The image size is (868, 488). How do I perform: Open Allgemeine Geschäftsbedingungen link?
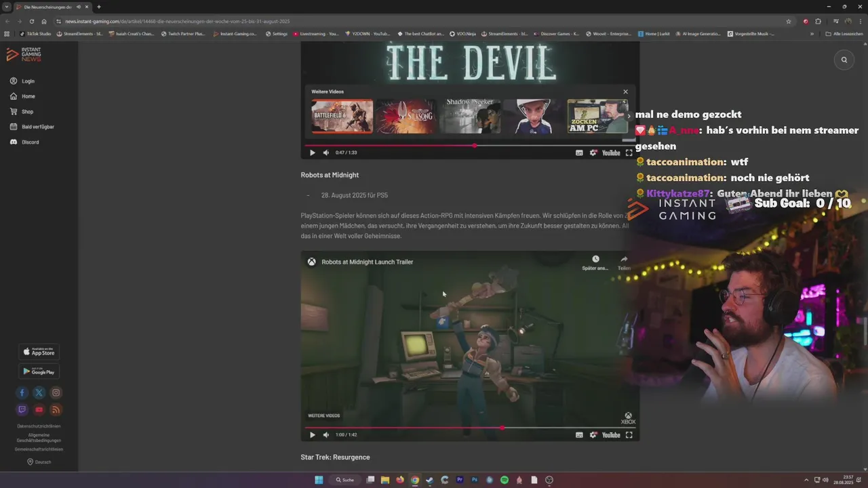coord(39,438)
